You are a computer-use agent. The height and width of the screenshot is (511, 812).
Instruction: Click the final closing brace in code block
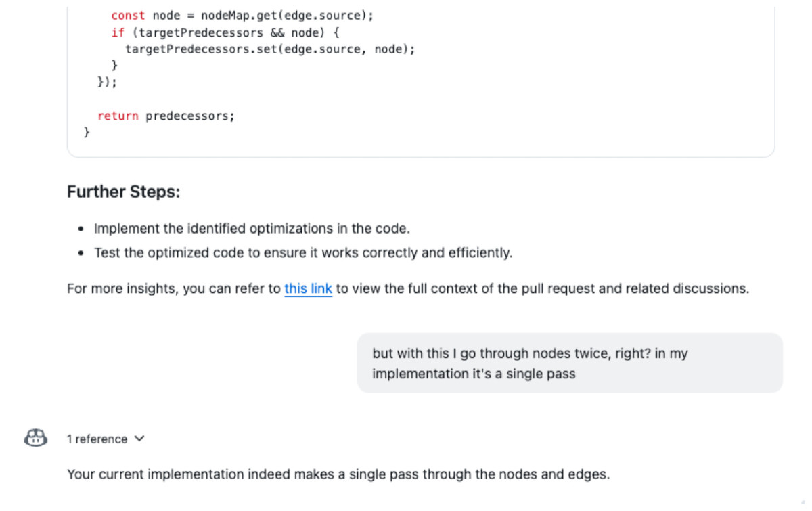coord(87,133)
